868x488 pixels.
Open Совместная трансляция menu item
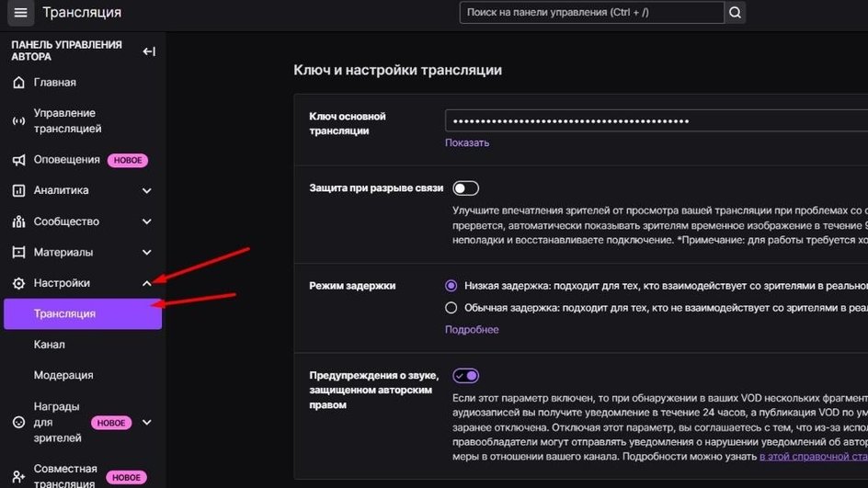64,476
